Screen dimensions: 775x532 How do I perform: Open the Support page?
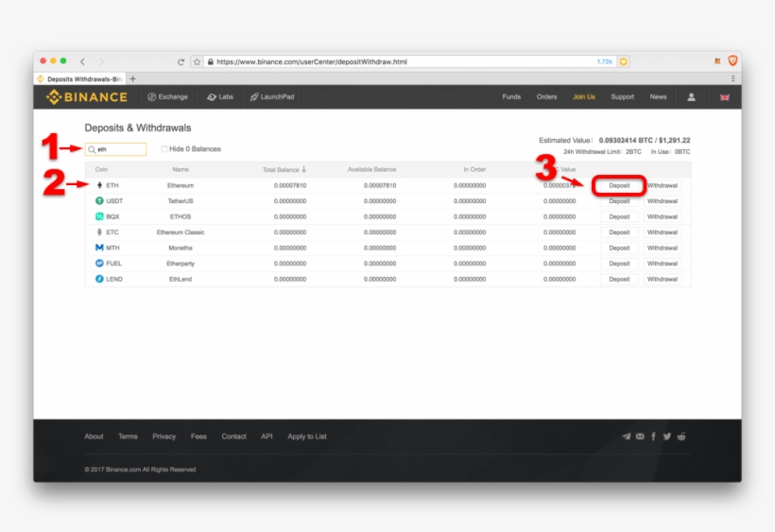click(x=622, y=96)
